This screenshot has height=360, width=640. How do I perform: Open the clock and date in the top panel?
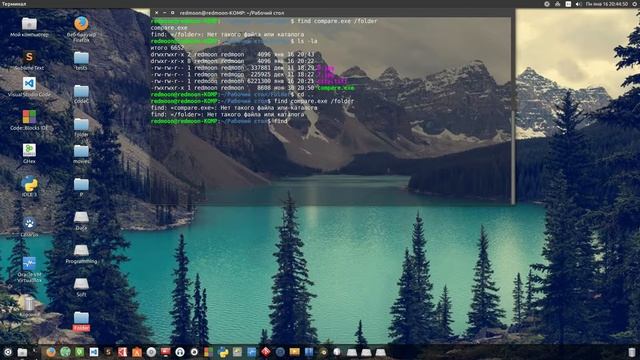607,4
